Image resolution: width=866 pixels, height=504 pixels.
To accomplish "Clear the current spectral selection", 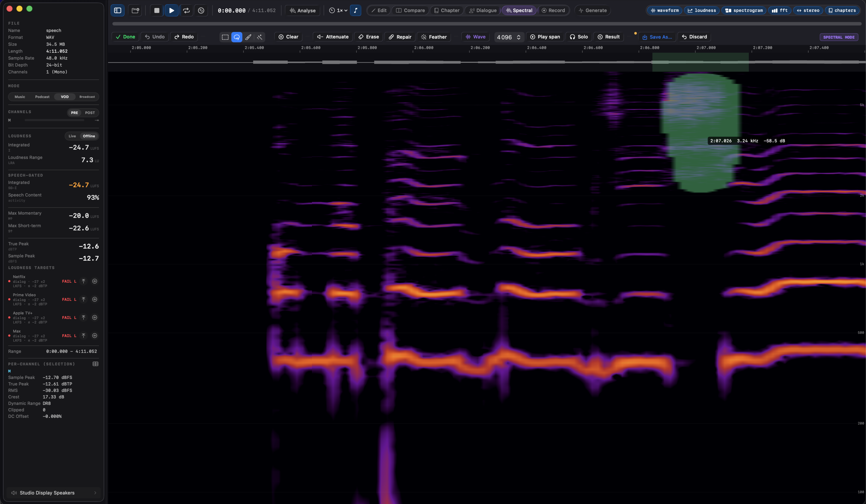I will coord(288,37).
